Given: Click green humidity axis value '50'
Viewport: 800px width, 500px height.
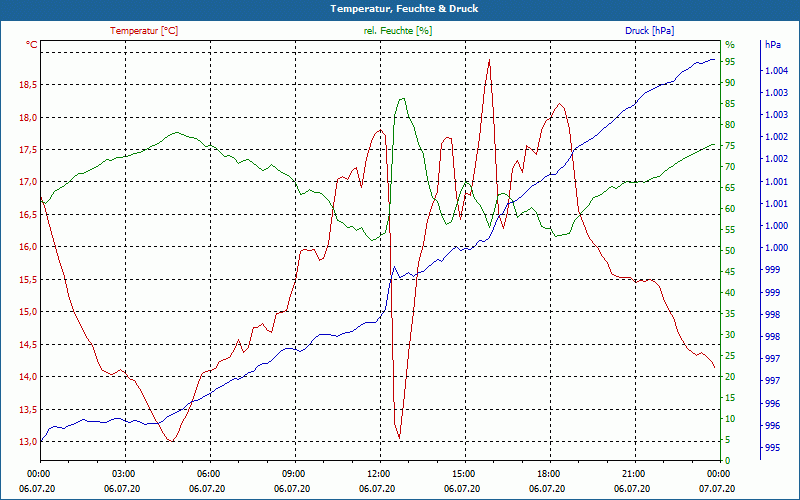Looking at the screenshot, I should pos(730,251).
